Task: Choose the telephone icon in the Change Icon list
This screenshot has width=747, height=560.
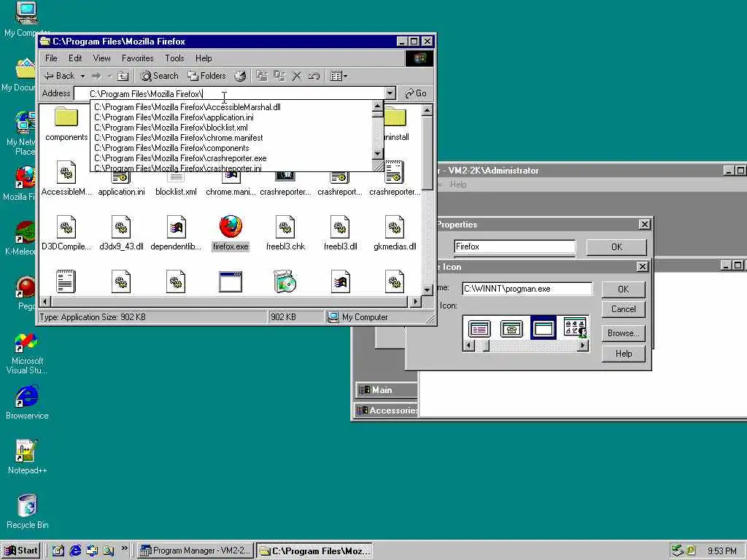Action: (x=511, y=328)
